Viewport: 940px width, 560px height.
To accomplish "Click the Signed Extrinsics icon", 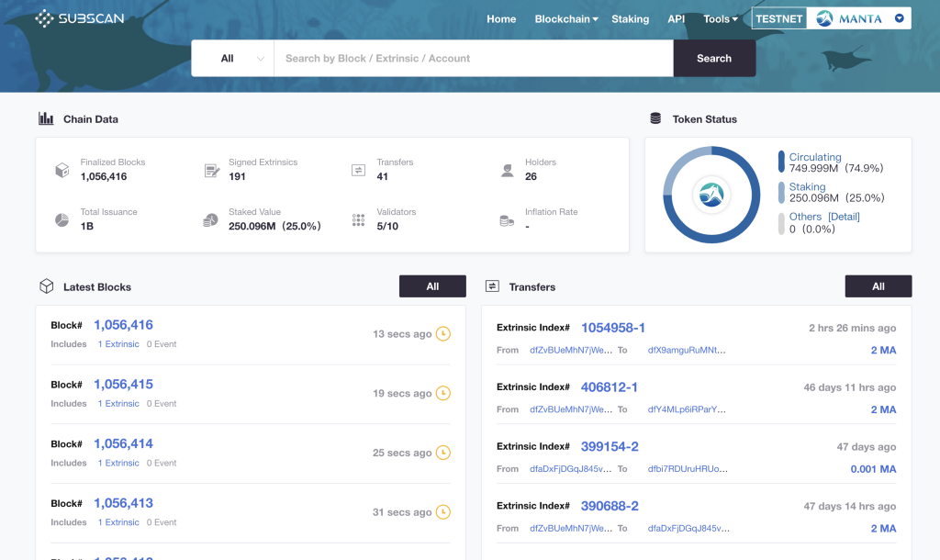I will [212, 170].
